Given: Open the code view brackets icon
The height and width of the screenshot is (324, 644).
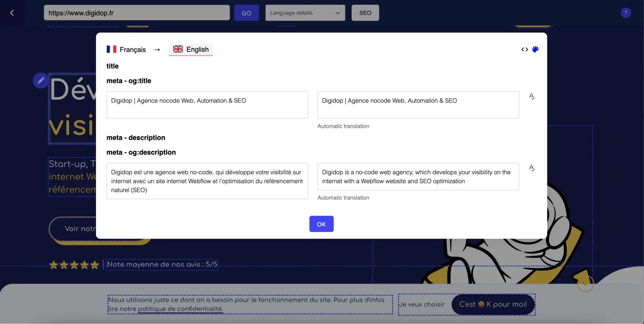Looking at the screenshot, I should click(525, 49).
